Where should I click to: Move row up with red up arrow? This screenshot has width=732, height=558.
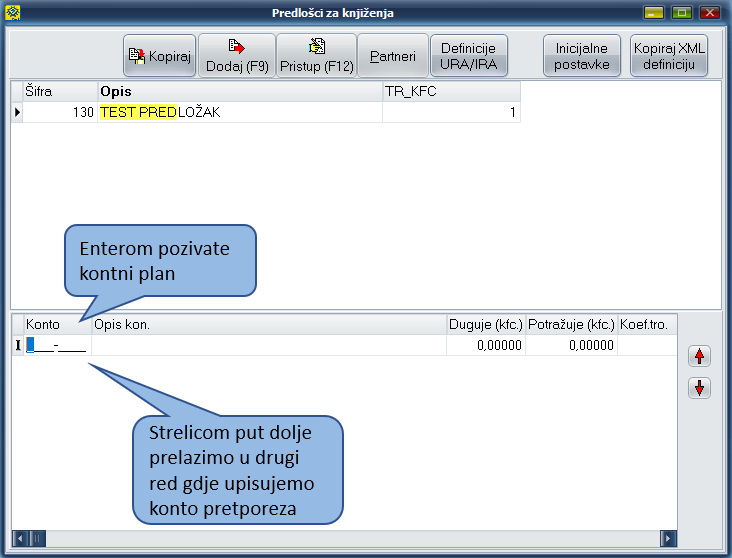click(699, 356)
